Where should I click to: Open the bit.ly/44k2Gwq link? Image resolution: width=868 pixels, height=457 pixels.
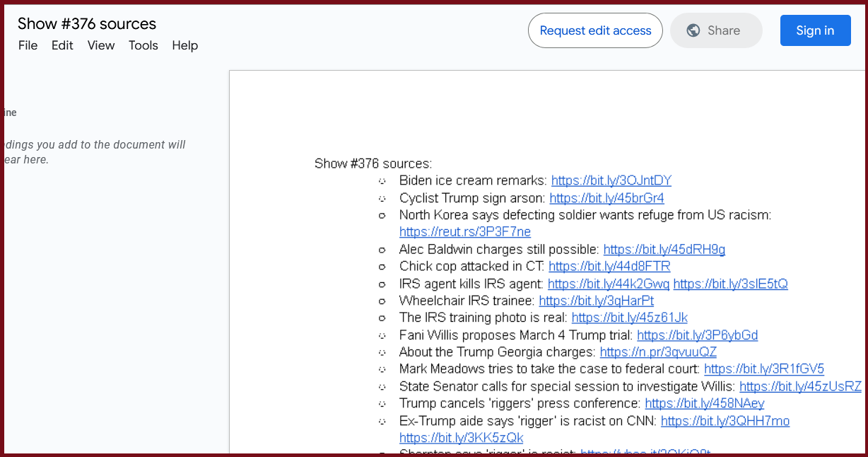609,284
